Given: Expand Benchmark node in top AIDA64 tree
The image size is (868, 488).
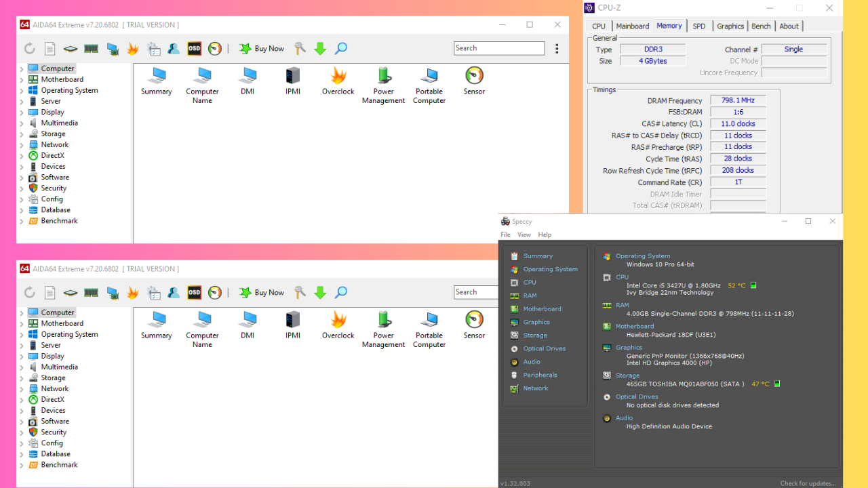Looking at the screenshot, I should click(x=22, y=221).
